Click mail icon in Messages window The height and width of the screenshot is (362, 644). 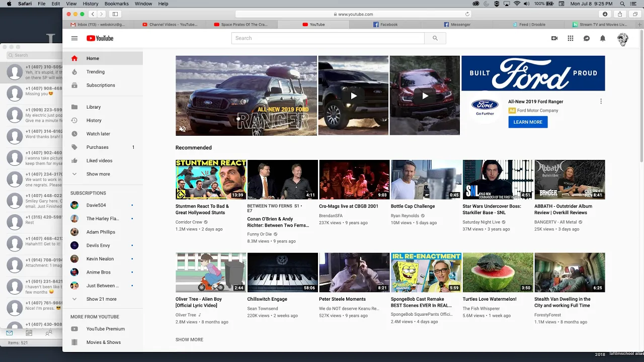tap(9, 333)
